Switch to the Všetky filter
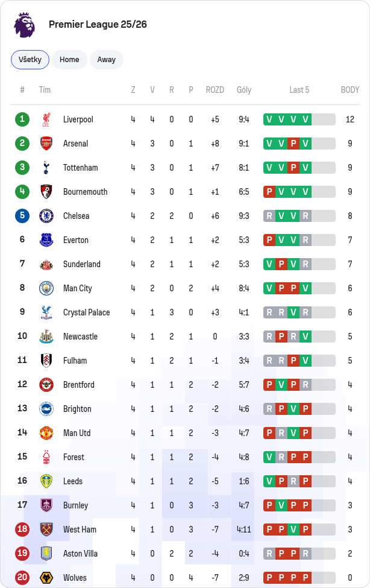This screenshot has height=588, width=370. (x=30, y=60)
